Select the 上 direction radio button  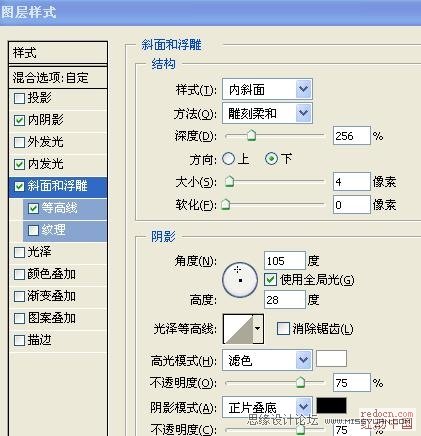pos(229,159)
